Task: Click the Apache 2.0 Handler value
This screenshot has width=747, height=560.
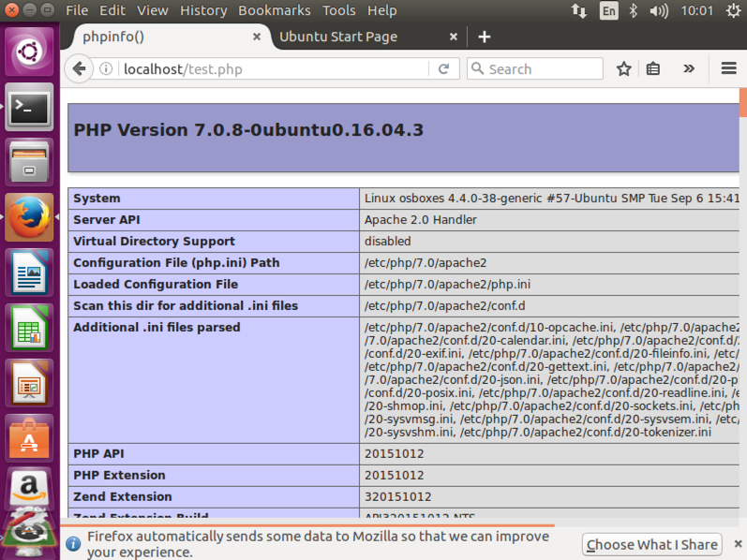Action: [x=421, y=220]
